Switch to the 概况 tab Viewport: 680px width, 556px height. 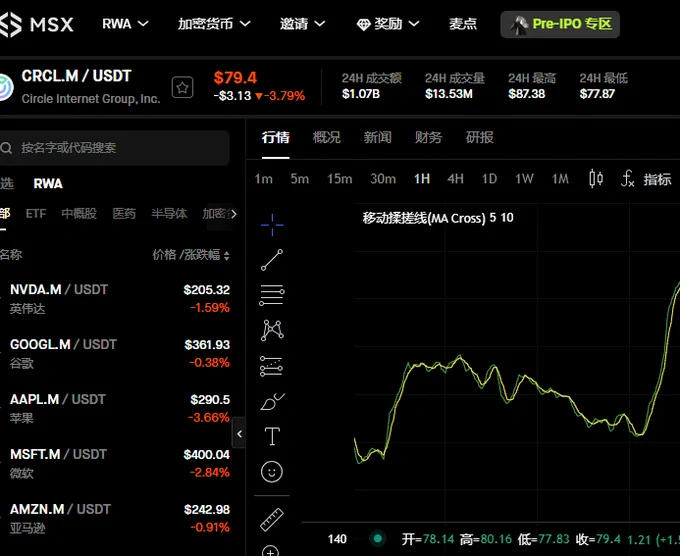(327, 137)
